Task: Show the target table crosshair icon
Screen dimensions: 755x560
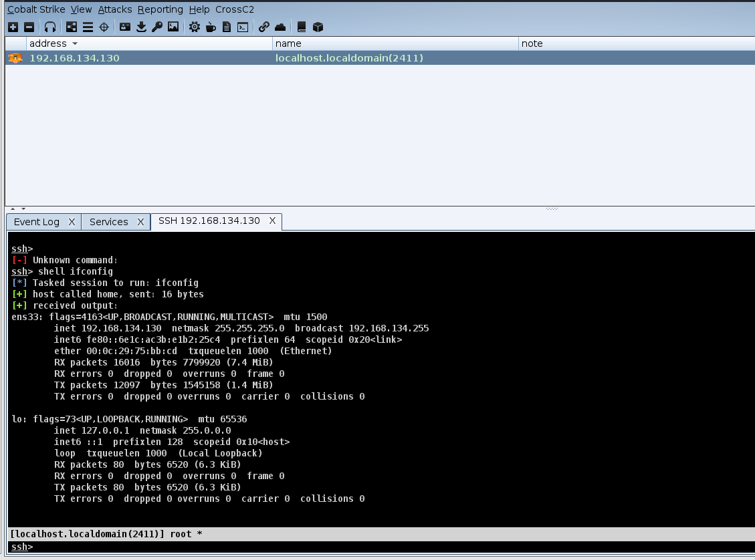Action: pyautogui.click(x=104, y=27)
